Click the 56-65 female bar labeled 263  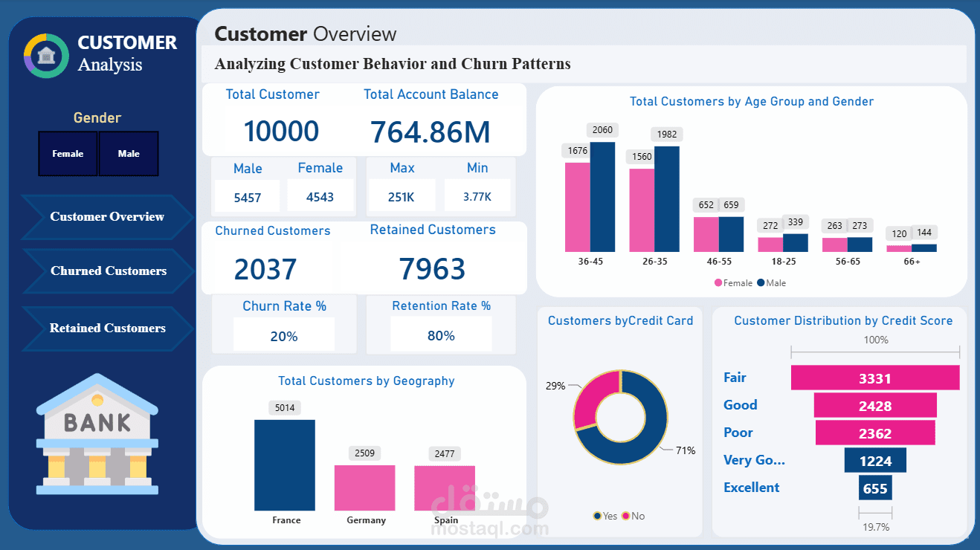[x=834, y=245]
